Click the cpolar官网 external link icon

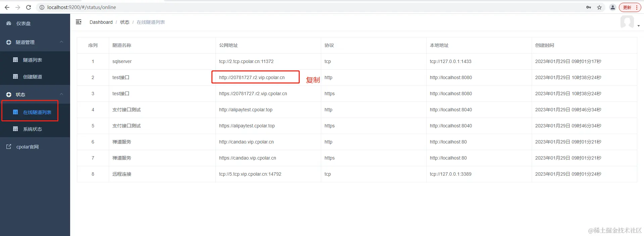pyautogui.click(x=9, y=146)
